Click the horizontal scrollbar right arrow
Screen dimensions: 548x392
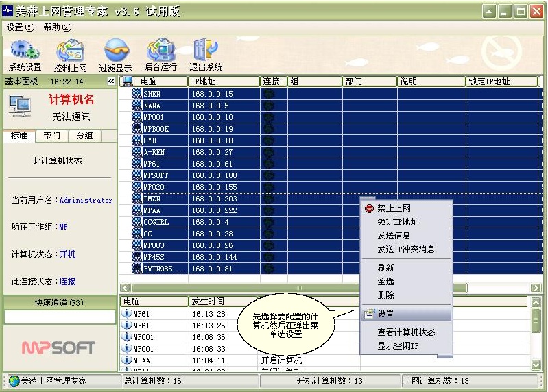click(536, 288)
